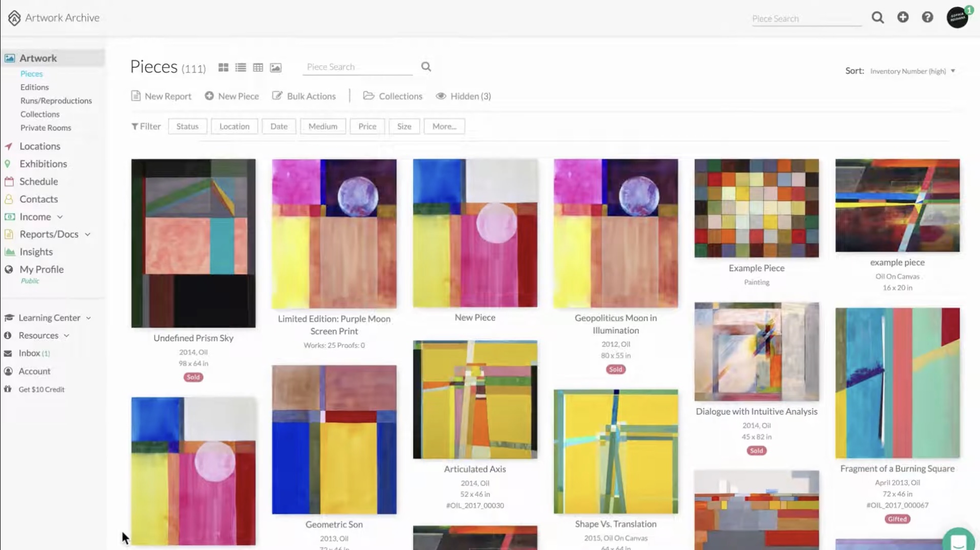Click the plus add icon in header
The height and width of the screenshot is (550, 980).
pyautogui.click(x=902, y=17)
